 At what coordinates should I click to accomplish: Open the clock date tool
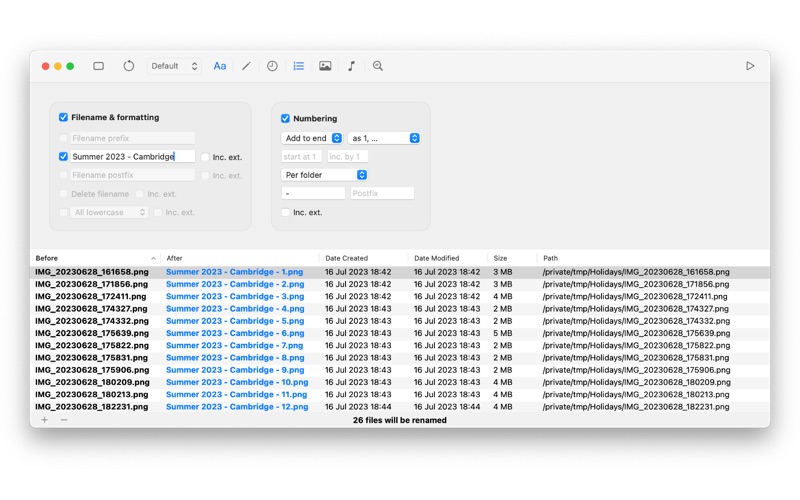pos(272,66)
